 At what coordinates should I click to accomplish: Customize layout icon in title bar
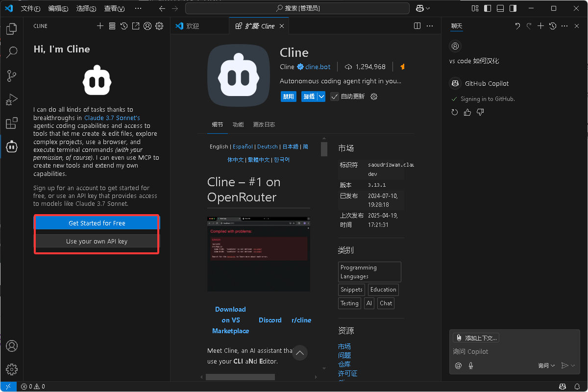[x=475, y=8]
